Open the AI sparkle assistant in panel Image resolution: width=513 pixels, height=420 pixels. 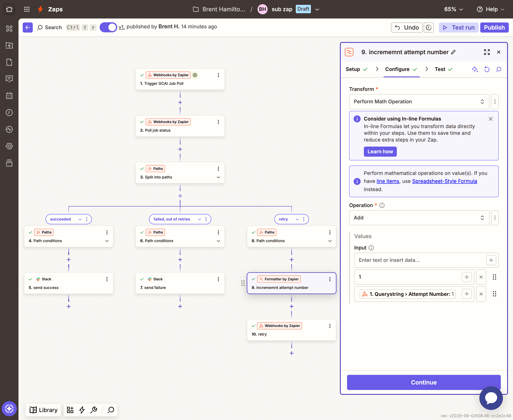click(x=475, y=69)
